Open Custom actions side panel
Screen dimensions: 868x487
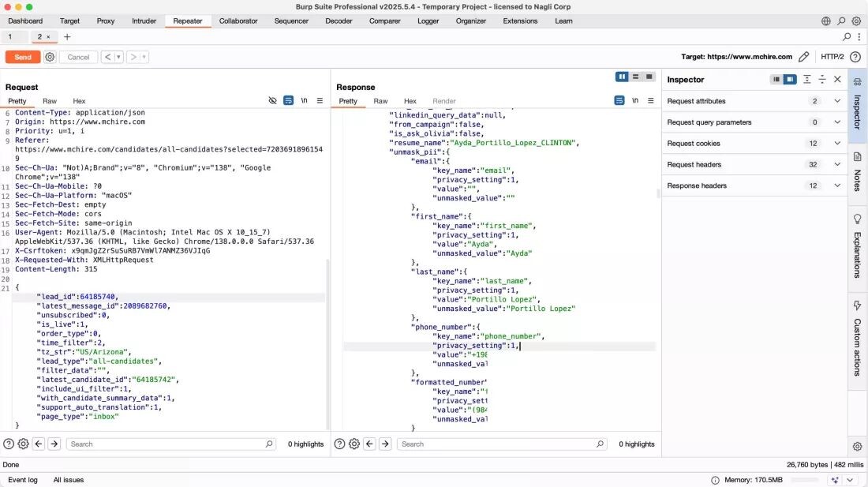[858, 338]
